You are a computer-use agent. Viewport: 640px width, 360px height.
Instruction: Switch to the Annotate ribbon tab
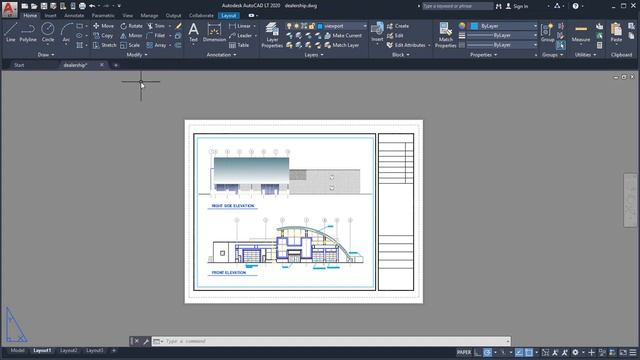74,16
